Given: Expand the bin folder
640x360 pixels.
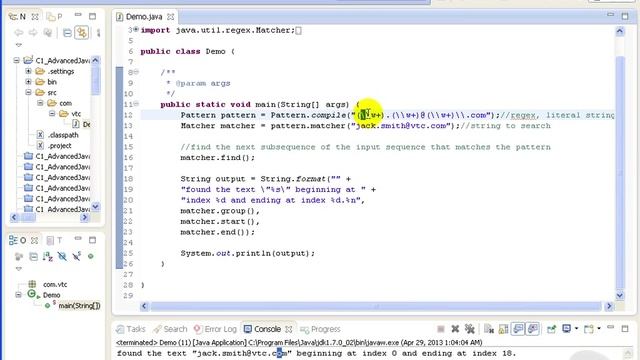Looking at the screenshot, I should click(29, 82).
